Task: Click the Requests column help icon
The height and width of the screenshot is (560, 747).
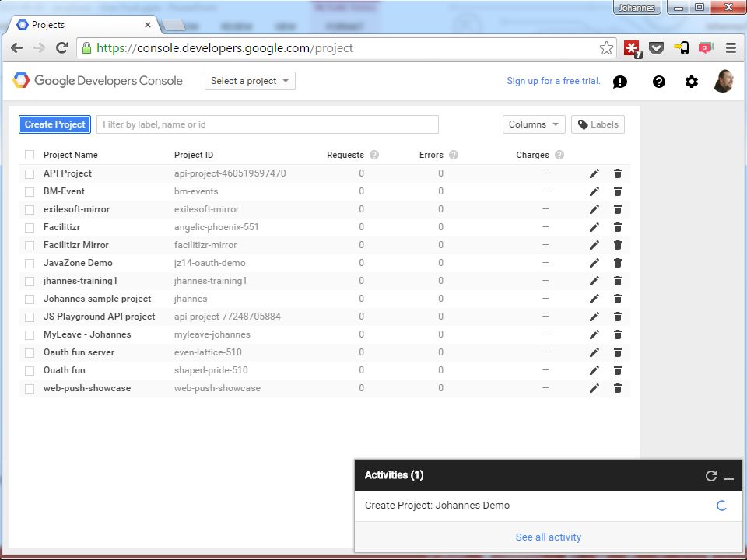Action: click(x=374, y=155)
